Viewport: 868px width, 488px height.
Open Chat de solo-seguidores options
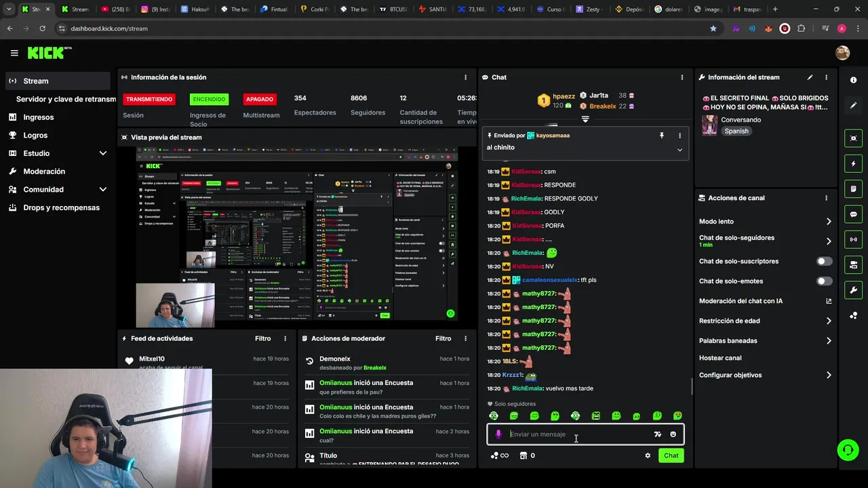click(x=765, y=241)
